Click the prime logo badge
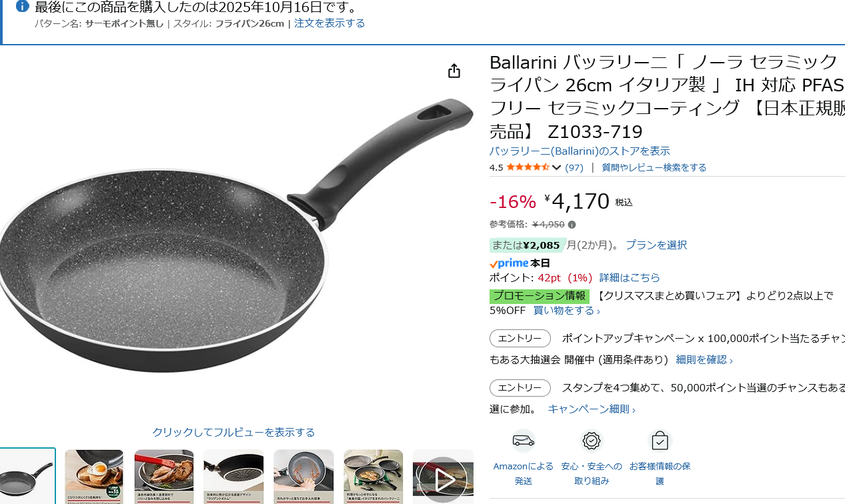This screenshot has width=845, height=504. [509, 263]
